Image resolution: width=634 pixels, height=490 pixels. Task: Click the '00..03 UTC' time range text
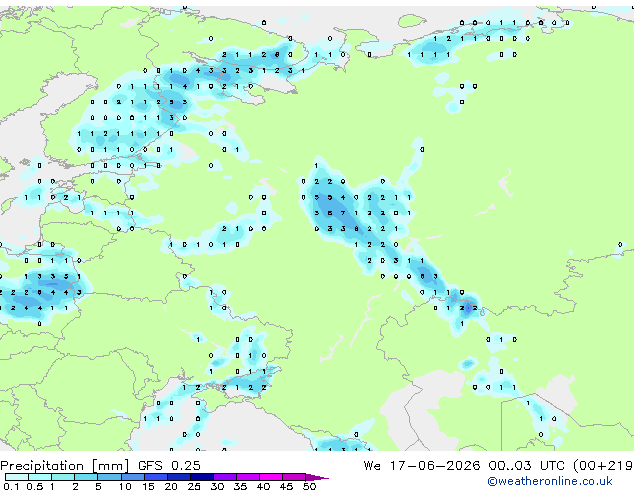point(526,466)
